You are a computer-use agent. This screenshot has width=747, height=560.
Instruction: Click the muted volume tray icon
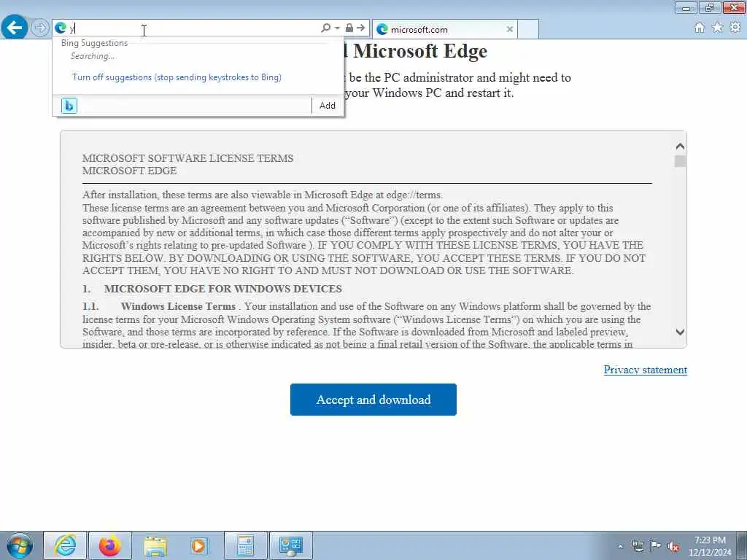point(673,546)
